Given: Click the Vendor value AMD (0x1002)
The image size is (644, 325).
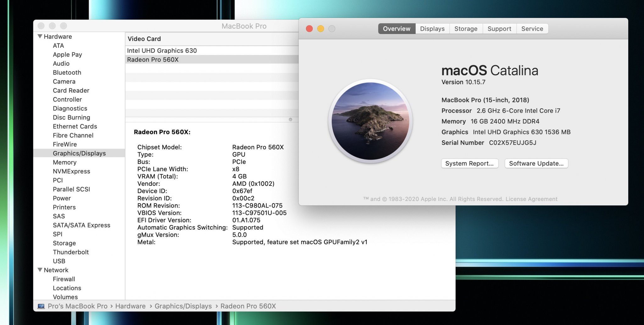Looking at the screenshot, I should coord(253,184).
